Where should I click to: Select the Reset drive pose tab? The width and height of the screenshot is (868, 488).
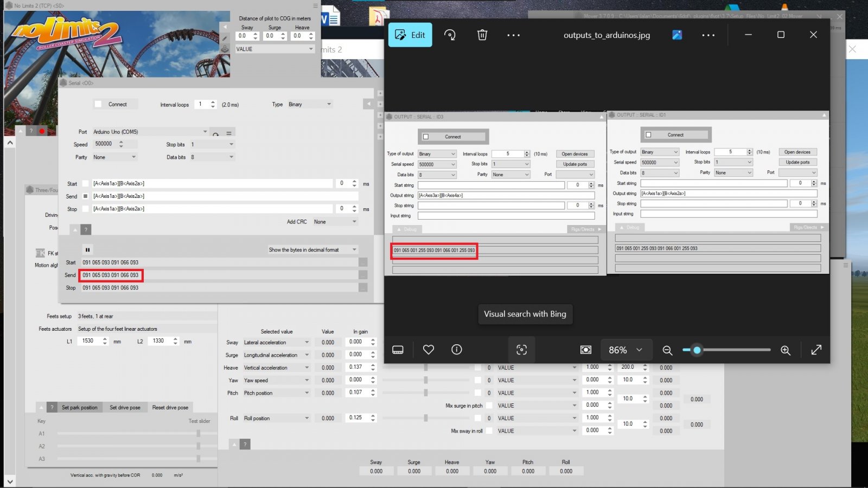170,407
